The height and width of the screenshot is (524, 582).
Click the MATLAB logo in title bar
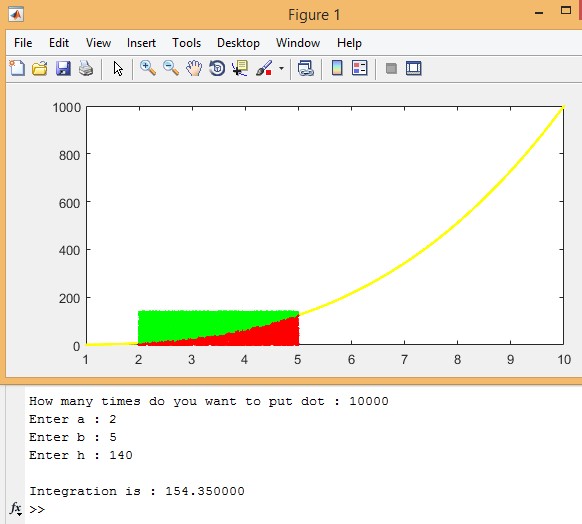(16, 14)
